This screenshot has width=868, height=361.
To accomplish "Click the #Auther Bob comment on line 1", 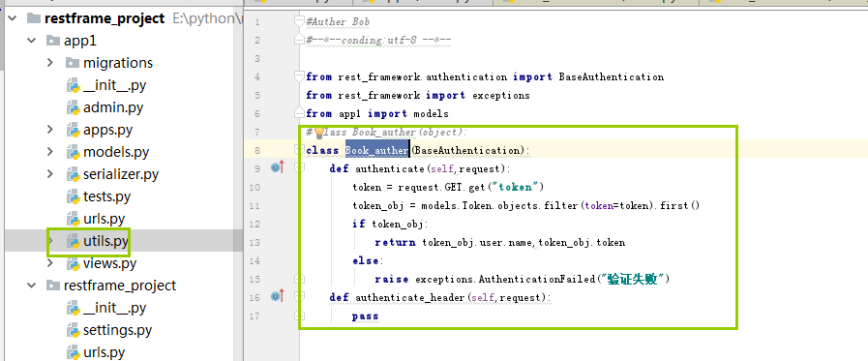I will (x=338, y=21).
